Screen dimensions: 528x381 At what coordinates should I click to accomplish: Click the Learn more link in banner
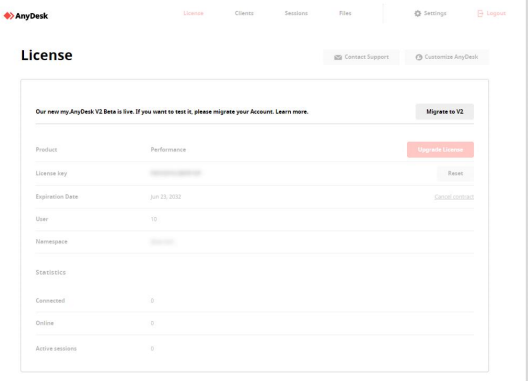pos(292,112)
